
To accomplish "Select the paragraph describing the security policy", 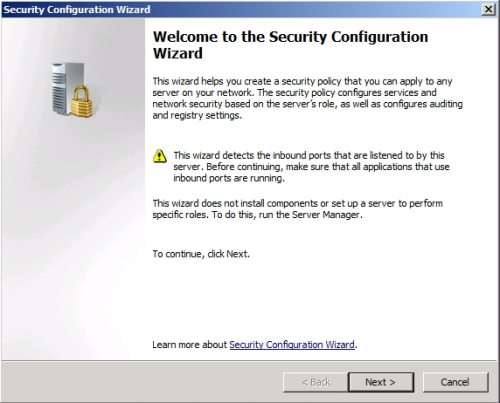I will [307, 98].
